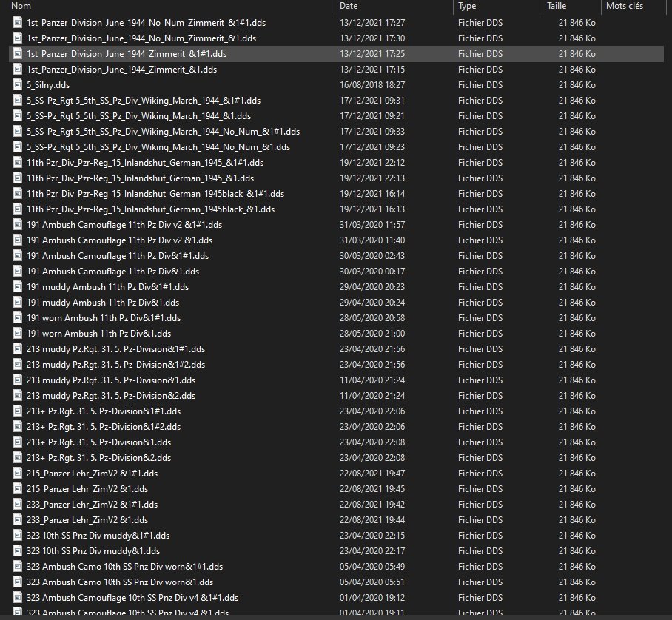
Task: Select file name 323 10th SS Pnz Div muddy&1.dds
Action: 93,550
